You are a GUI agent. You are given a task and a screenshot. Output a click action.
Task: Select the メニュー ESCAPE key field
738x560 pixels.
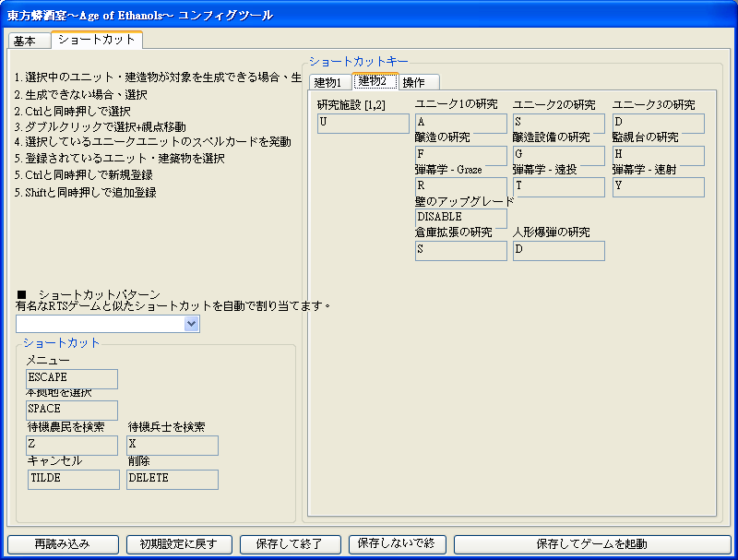(x=72, y=378)
